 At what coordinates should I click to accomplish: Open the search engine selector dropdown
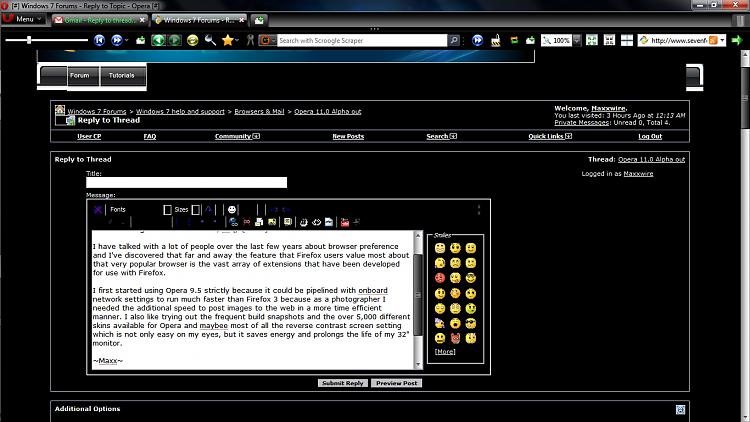[x=267, y=41]
